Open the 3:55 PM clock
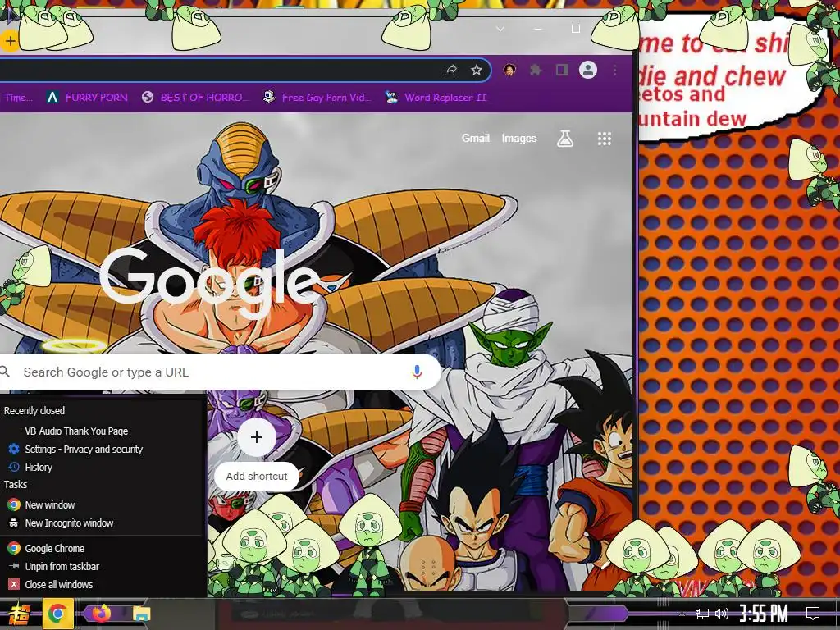 point(764,614)
